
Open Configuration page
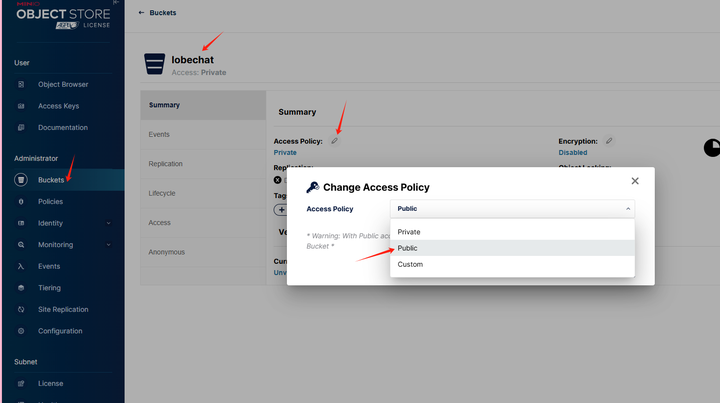[60, 331]
